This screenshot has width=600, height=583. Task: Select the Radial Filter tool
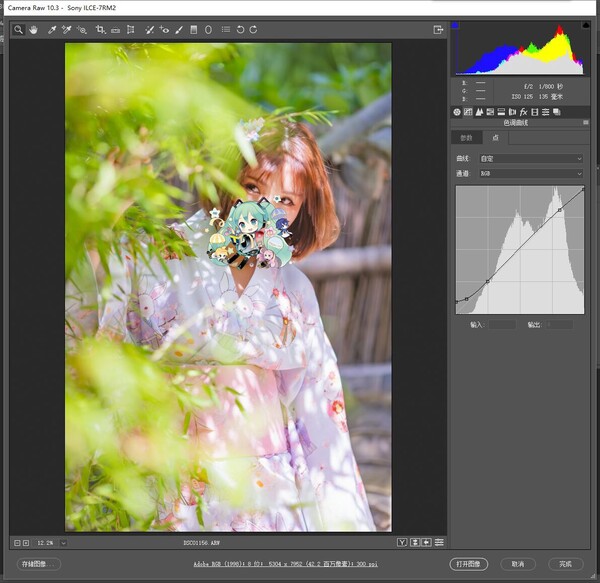pyautogui.click(x=208, y=30)
